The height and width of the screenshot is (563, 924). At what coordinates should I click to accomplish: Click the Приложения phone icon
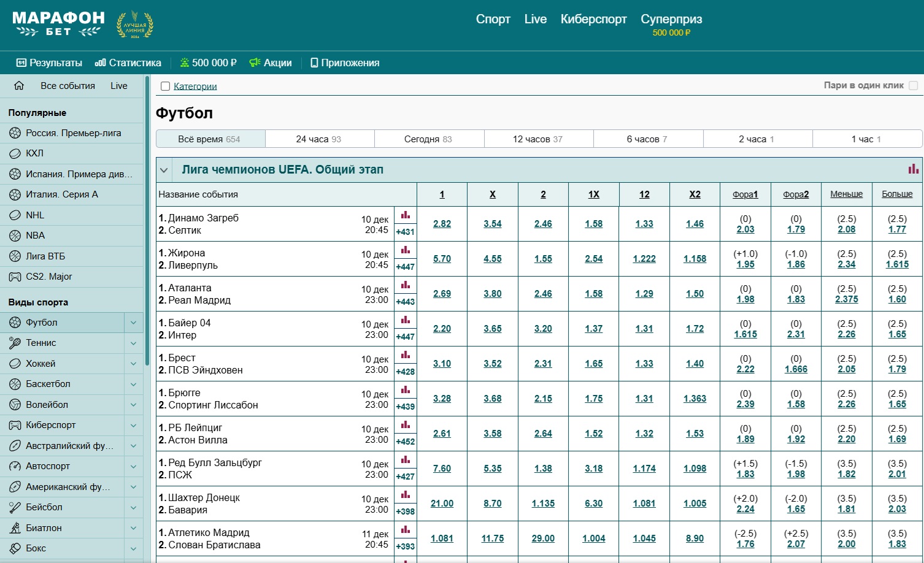[x=314, y=63]
